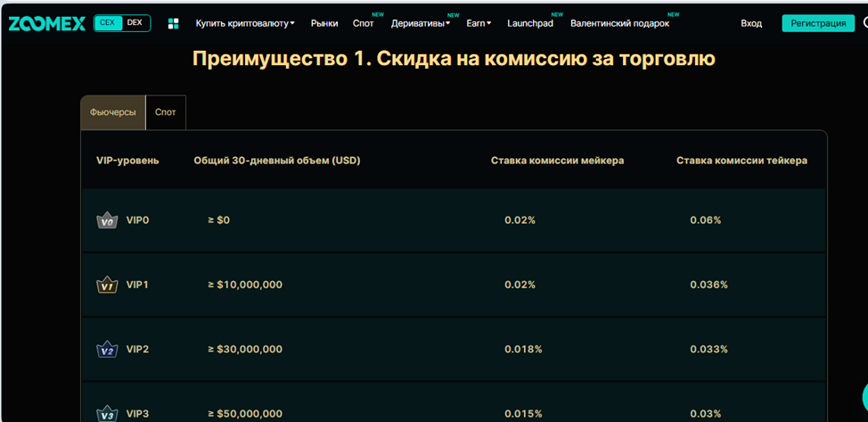Open the Рынки menu item
868x422 pixels.
(x=324, y=23)
